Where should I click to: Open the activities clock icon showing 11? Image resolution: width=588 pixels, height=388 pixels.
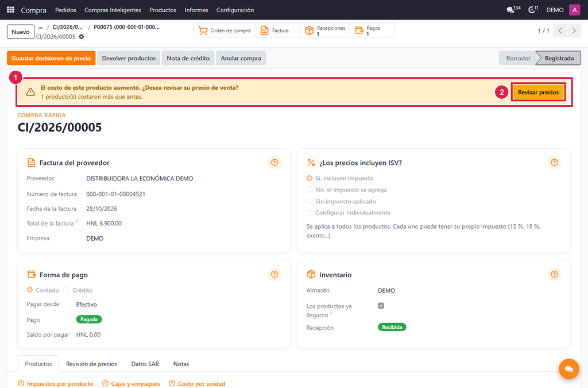pyautogui.click(x=533, y=9)
